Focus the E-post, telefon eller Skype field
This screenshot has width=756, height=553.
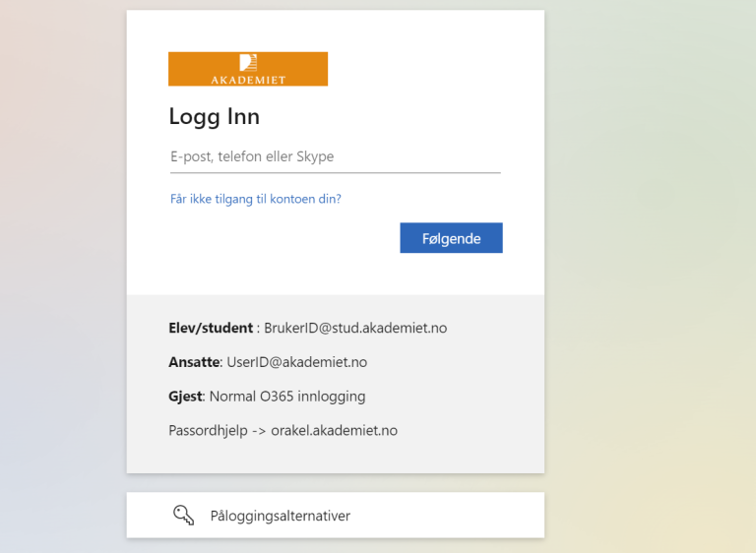(x=335, y=156)
